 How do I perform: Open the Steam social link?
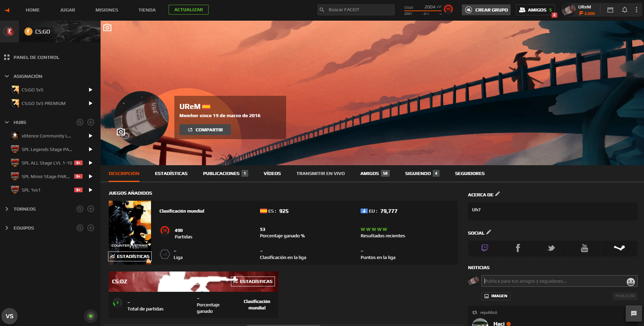pos(619,248)
